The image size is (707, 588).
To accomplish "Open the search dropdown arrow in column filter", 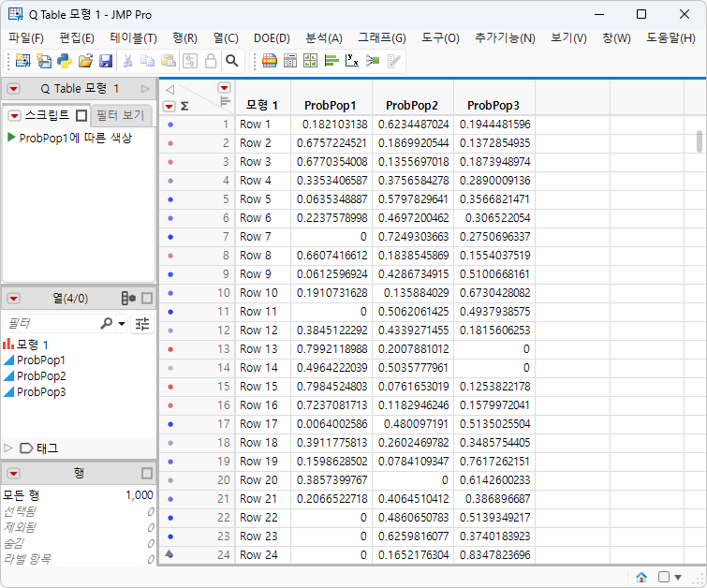I will tap(122, 324).
